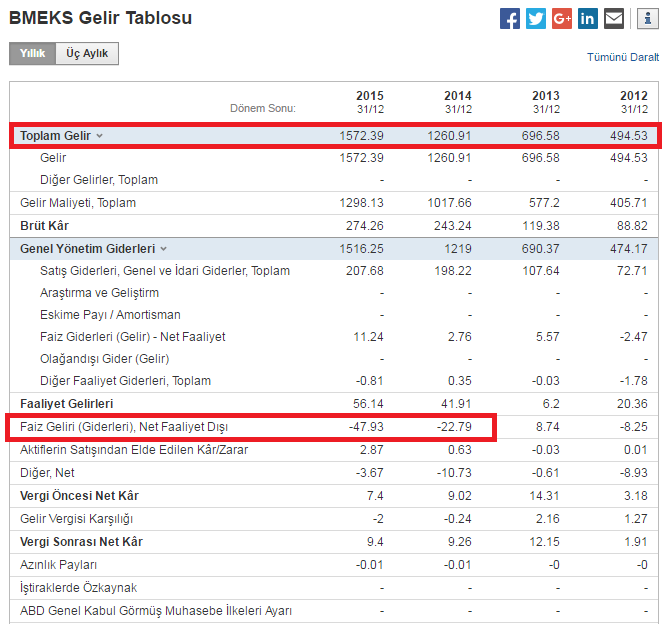669x624 pixels.
Task: Click the Gelir sub-row label
Action: (x=53, y=158)
